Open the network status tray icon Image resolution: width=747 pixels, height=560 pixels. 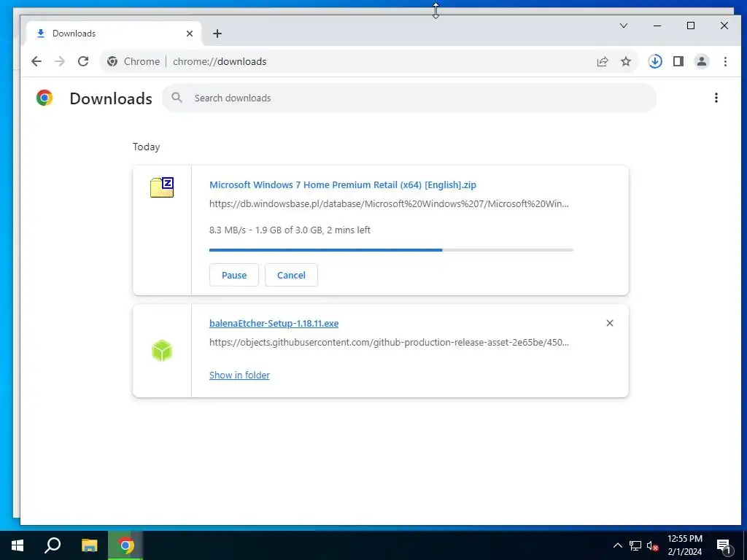pos(635,545)
